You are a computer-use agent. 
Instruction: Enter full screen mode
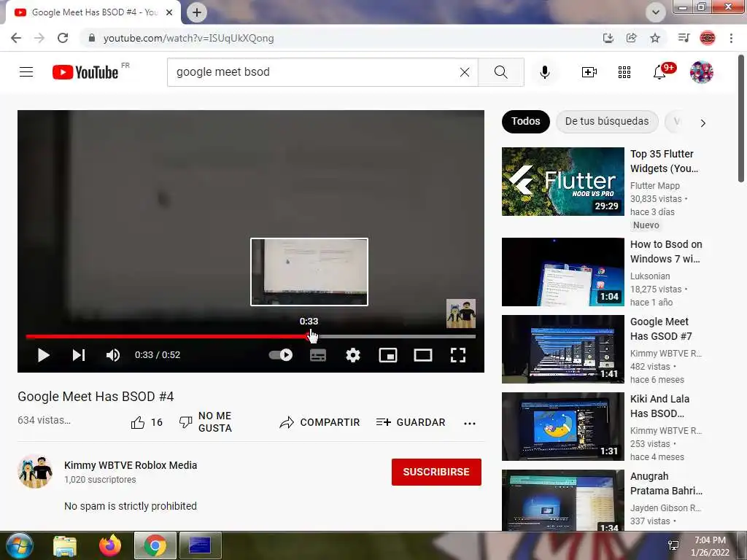tap(458, 355)
